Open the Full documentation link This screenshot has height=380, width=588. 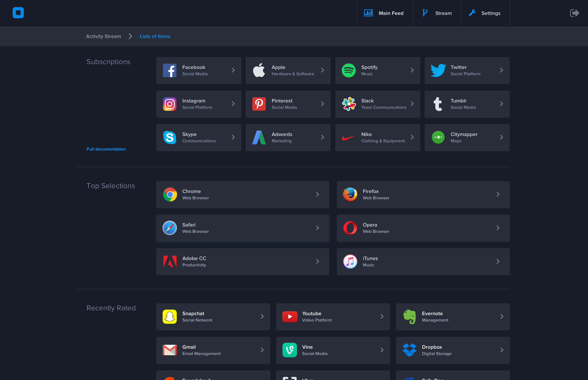[x=106, y=149]
